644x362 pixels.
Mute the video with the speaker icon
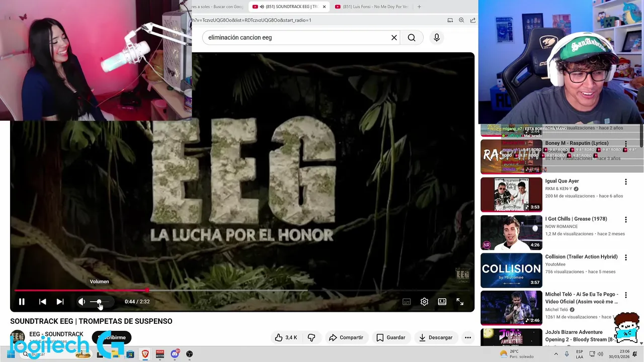tap(82, 302)
